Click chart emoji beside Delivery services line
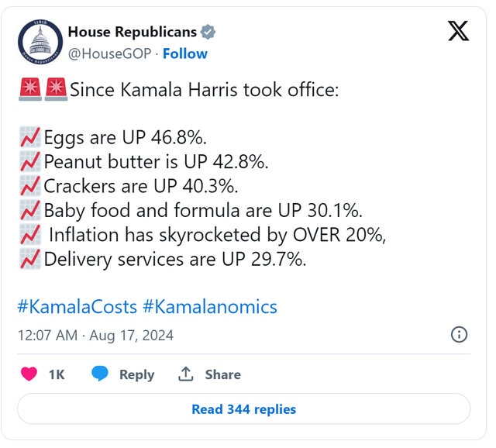 (30, 259)
